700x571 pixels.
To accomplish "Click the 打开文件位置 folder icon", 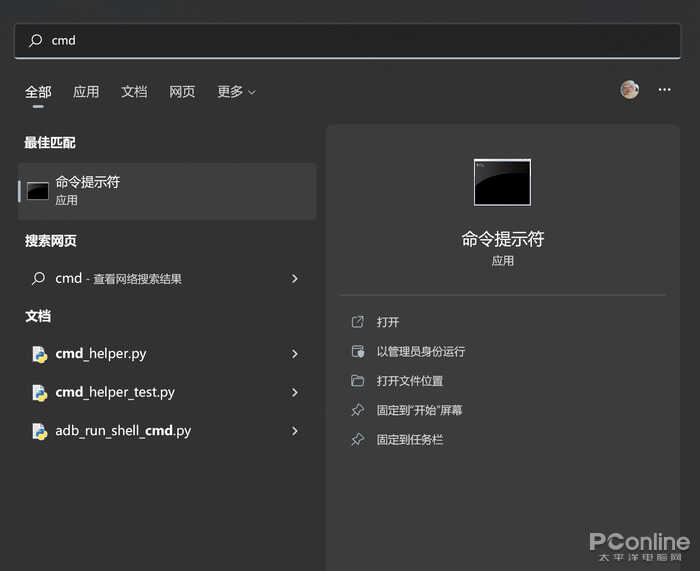I will (x=358, y=381).
